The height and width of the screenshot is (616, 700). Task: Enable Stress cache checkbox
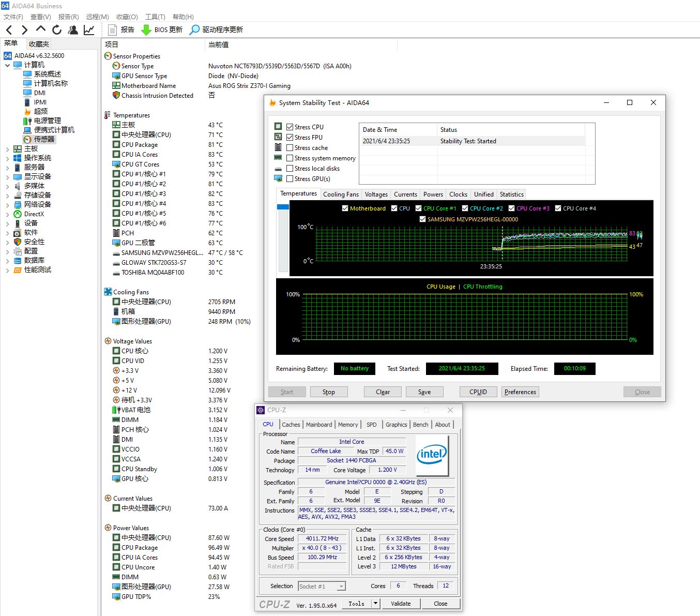290,147
